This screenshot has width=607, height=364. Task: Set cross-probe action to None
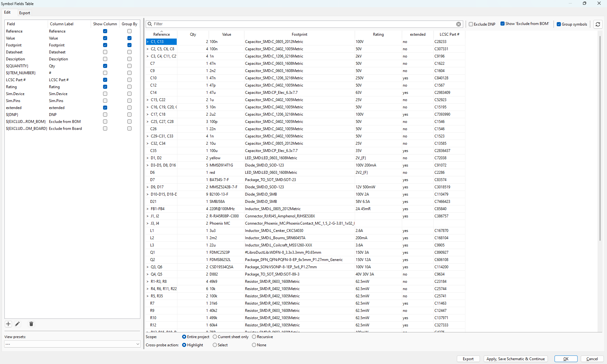[x=254, y=345]
